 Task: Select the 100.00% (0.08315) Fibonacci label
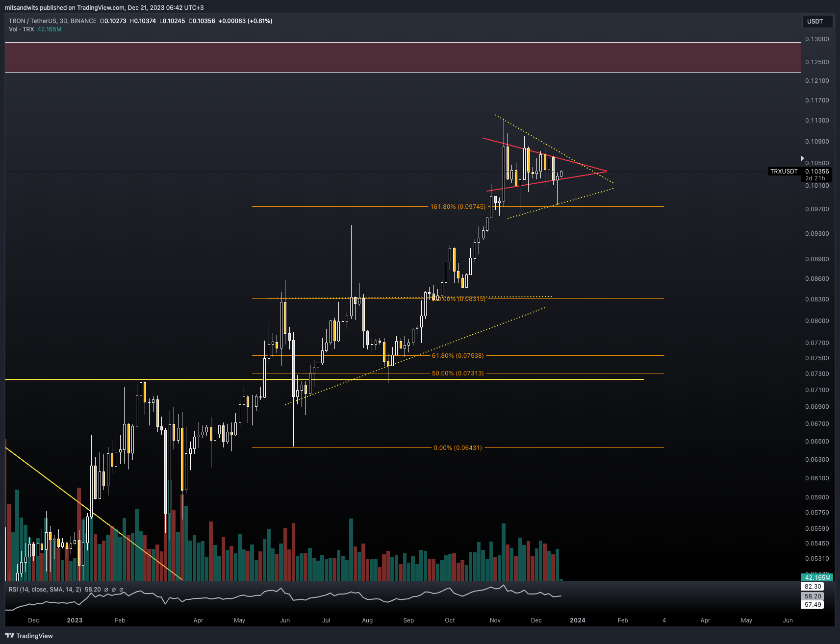459,299
